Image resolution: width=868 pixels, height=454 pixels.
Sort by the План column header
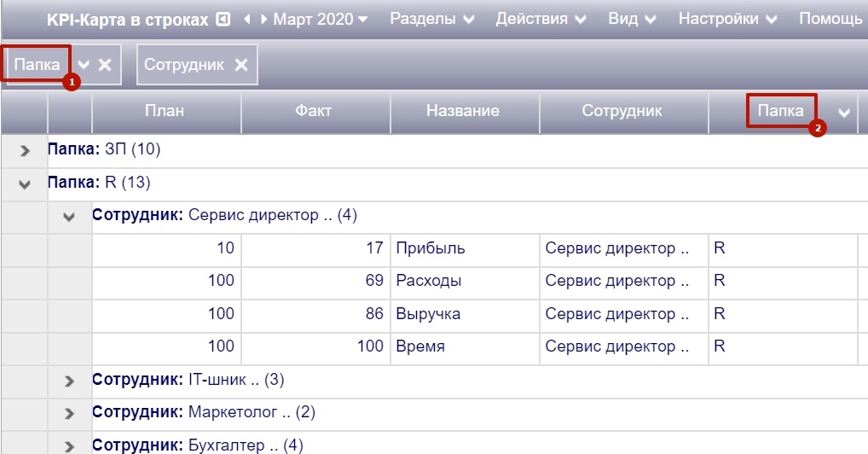click(165, 111)
